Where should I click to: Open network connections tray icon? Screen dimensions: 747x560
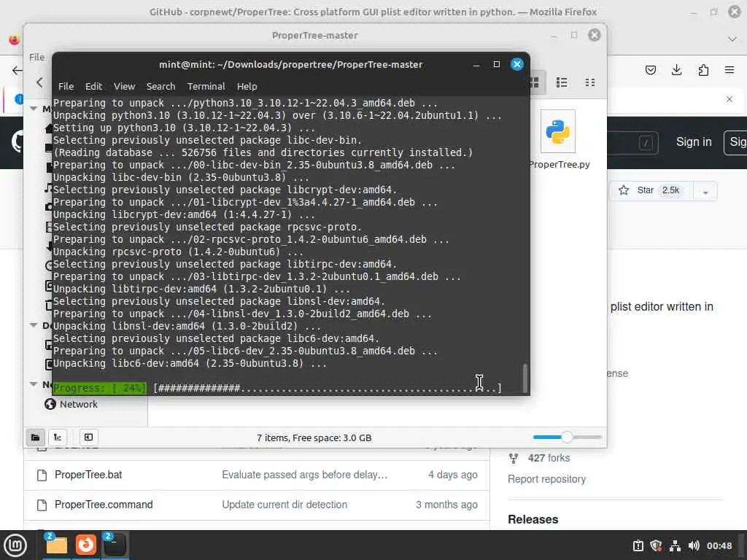pyautogui.click(x=675, y=545)
